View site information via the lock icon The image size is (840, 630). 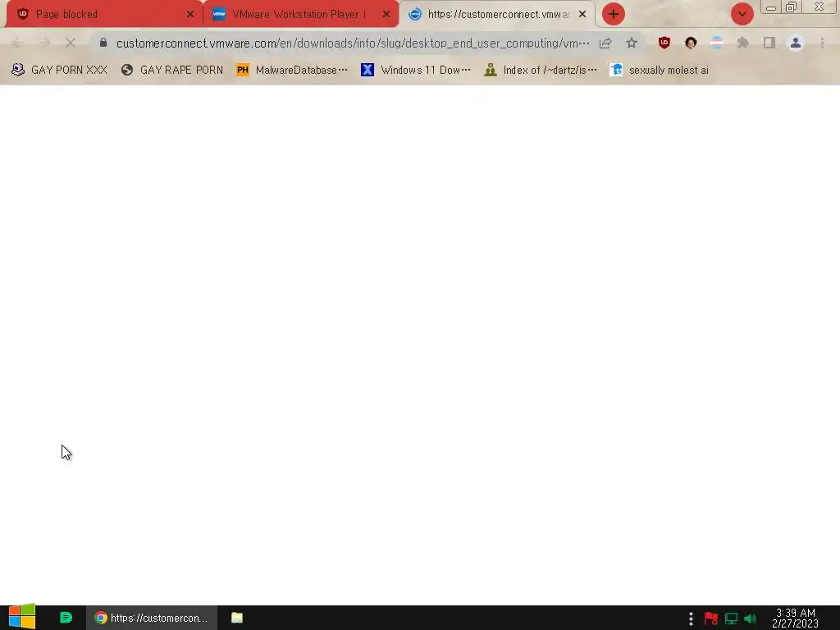tap(103, 43)
